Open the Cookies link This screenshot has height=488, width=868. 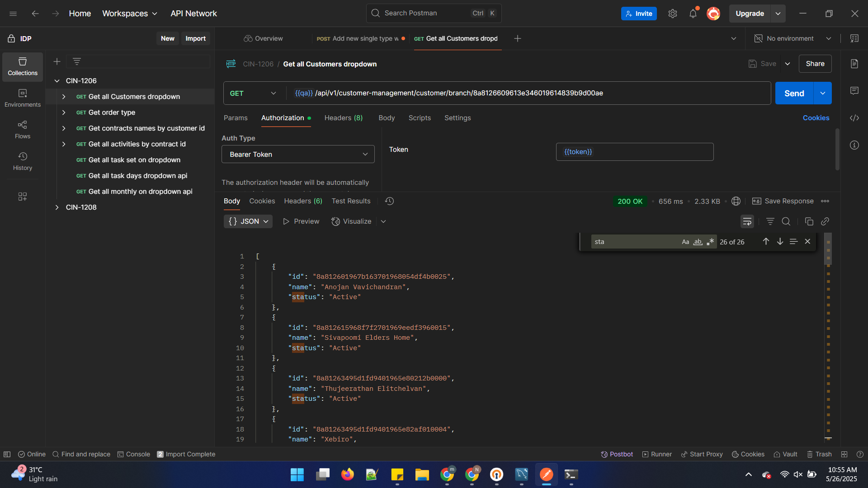click(816, 118)
